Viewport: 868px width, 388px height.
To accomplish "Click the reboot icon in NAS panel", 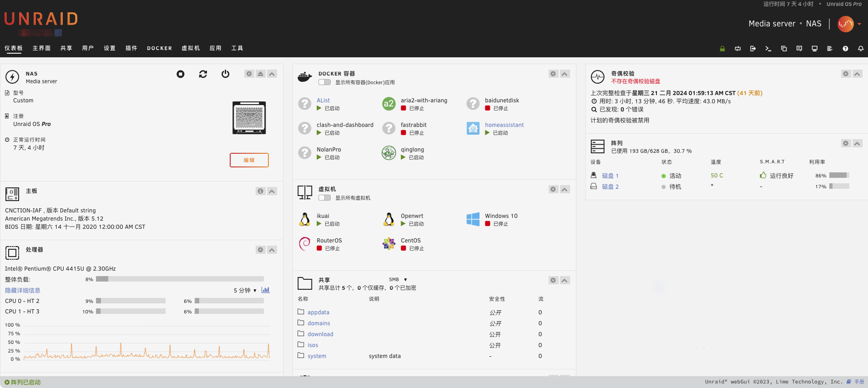I will (203, 74).
